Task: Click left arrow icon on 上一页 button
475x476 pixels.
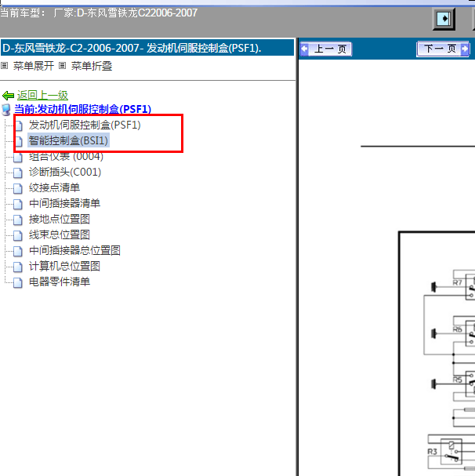Action: (304, 49)
